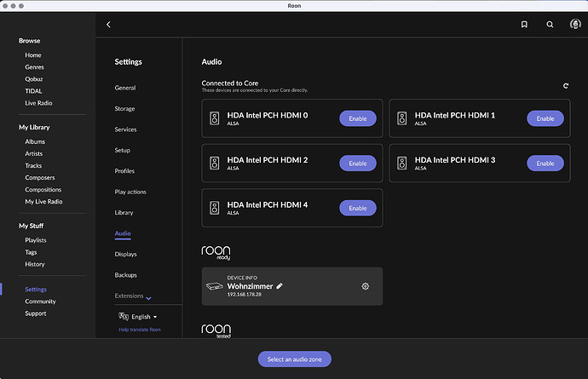Enable HDA Intel PCH HDMI 2
This screenshot has width=588, height=379.
pos(358,163)
